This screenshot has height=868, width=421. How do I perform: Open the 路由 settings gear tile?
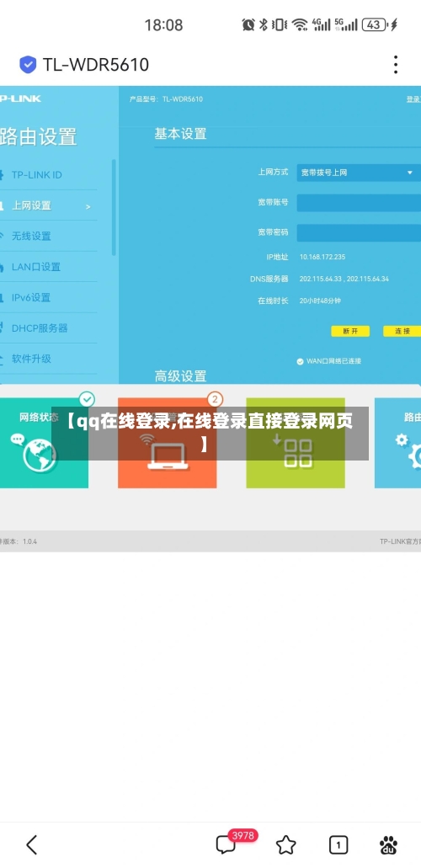pos(397,443)
